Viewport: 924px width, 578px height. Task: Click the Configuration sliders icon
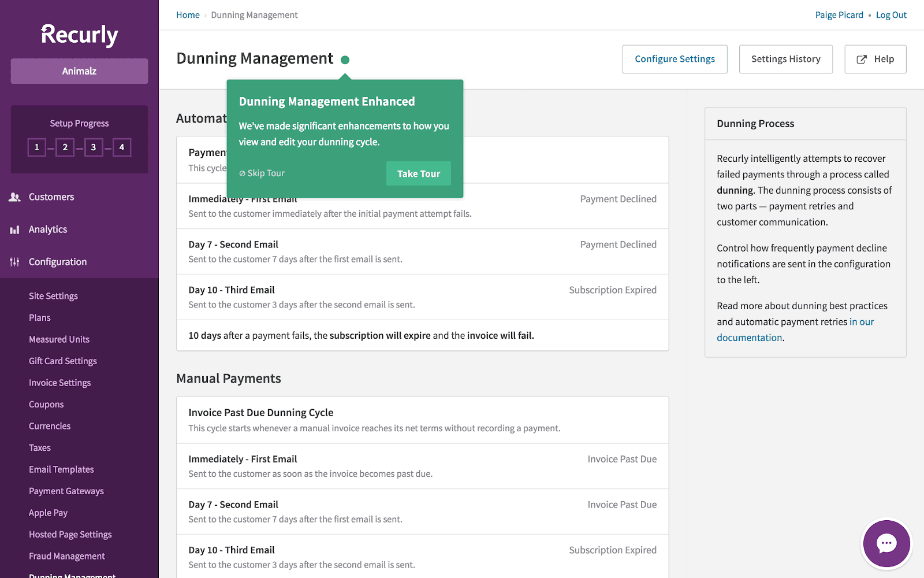pos(15,262)
